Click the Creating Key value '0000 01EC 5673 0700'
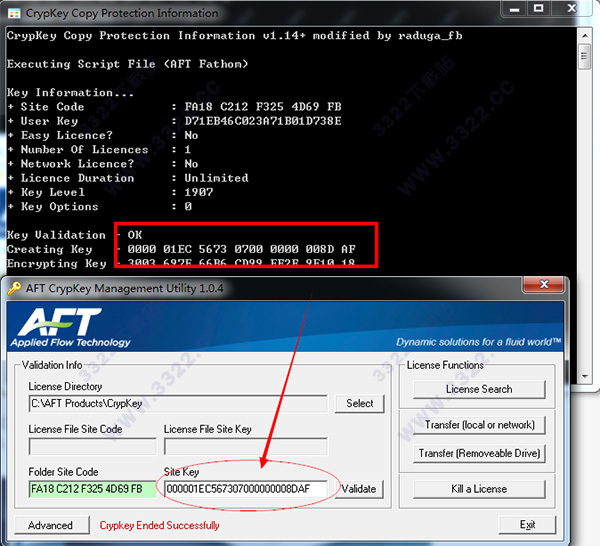 [x=195, y=249]
